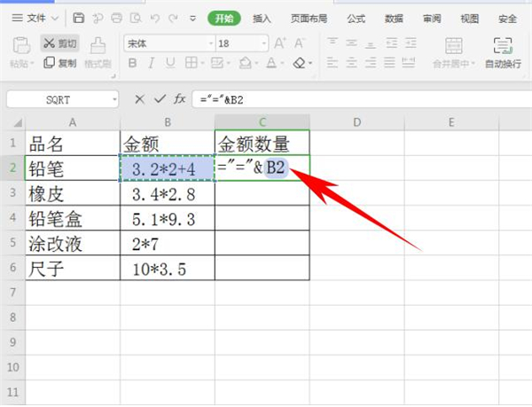Expand the Name Box dropdown showing SQRT
The width and height of the screenshot is (532, 407).
[x=114, y=99]
